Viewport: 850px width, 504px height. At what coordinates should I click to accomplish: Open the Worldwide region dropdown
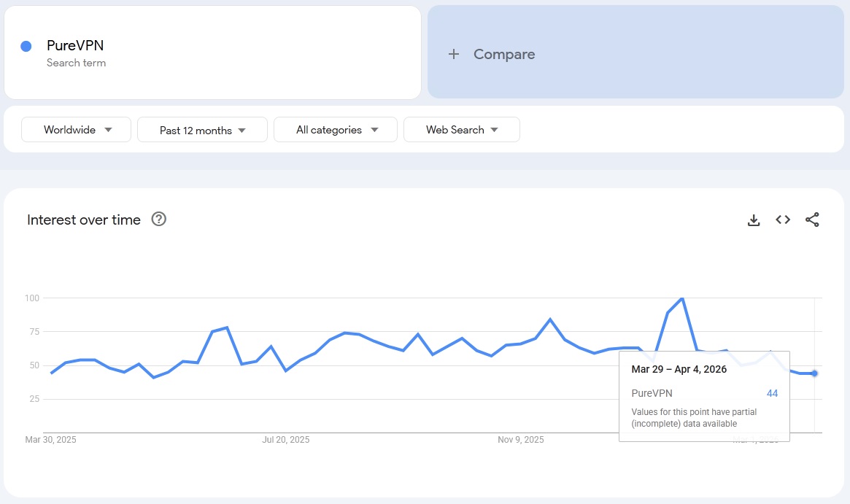coord(77,130)
